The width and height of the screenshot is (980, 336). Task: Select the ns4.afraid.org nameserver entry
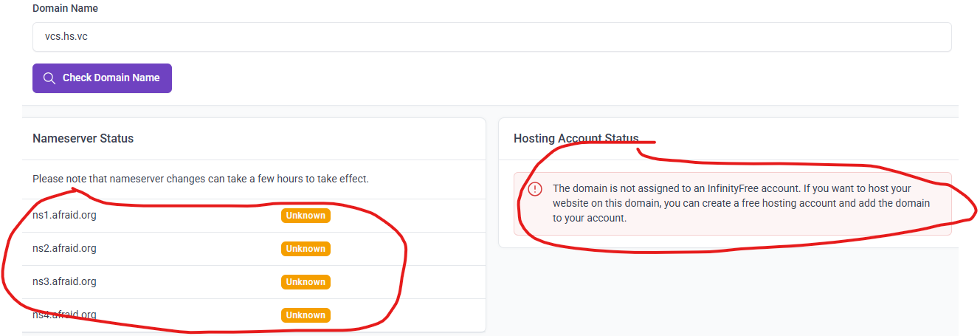coord(64,315)
